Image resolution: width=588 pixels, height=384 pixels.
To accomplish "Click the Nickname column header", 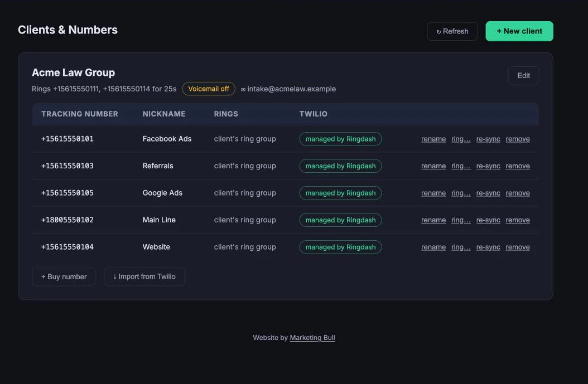I will coord(164,114).
